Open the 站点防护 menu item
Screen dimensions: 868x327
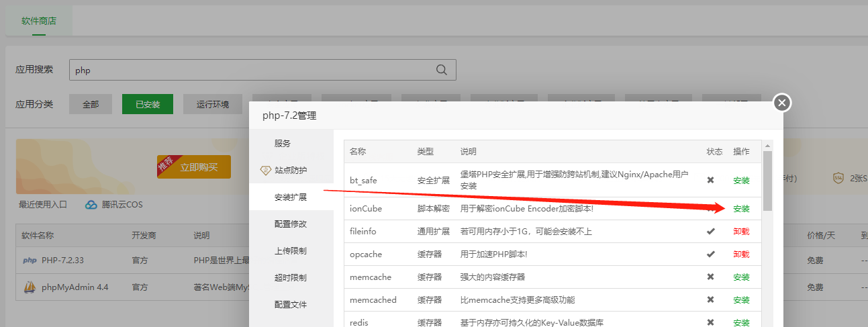coord(291,171)
